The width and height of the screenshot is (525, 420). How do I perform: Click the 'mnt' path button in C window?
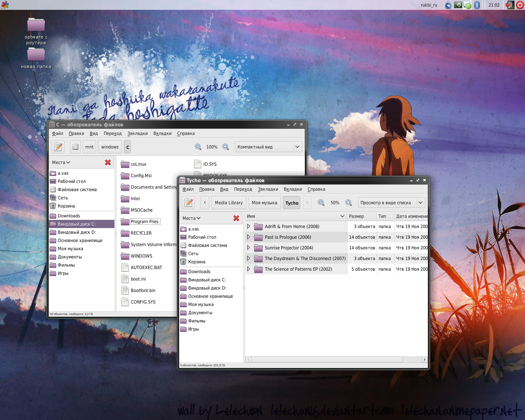(x=89, y=147)
